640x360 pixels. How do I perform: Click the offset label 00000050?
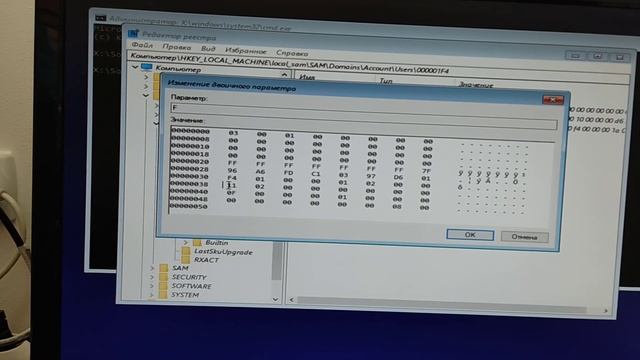189,206
